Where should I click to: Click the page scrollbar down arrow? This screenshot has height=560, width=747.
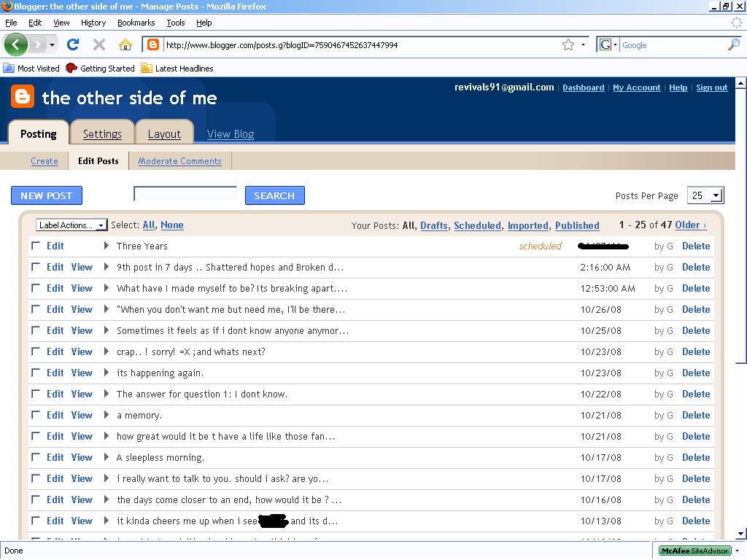[741, 533]
